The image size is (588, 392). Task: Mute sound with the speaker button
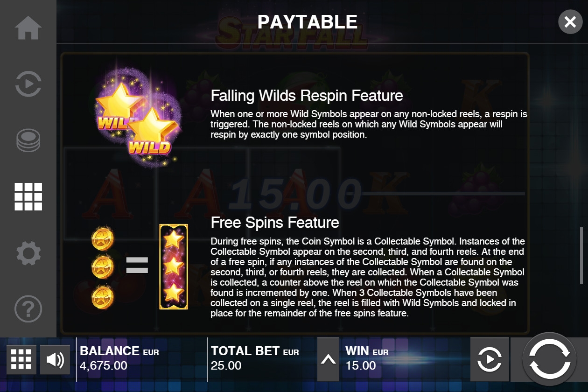click(55, 360)
